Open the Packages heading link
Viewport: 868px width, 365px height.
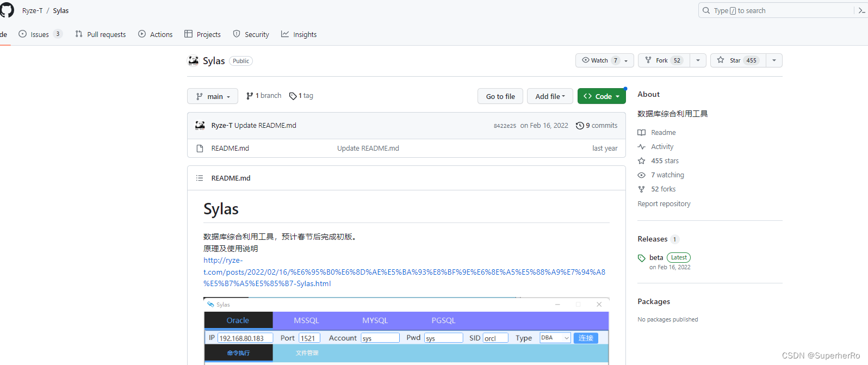pyautogui.click(x=654, y=301)
